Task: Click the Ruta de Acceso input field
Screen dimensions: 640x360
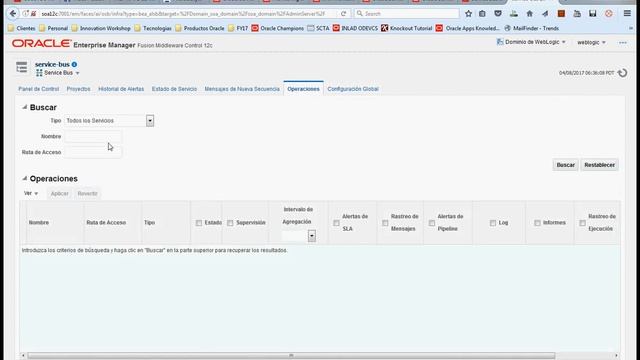Action: [x=93, y=152]
